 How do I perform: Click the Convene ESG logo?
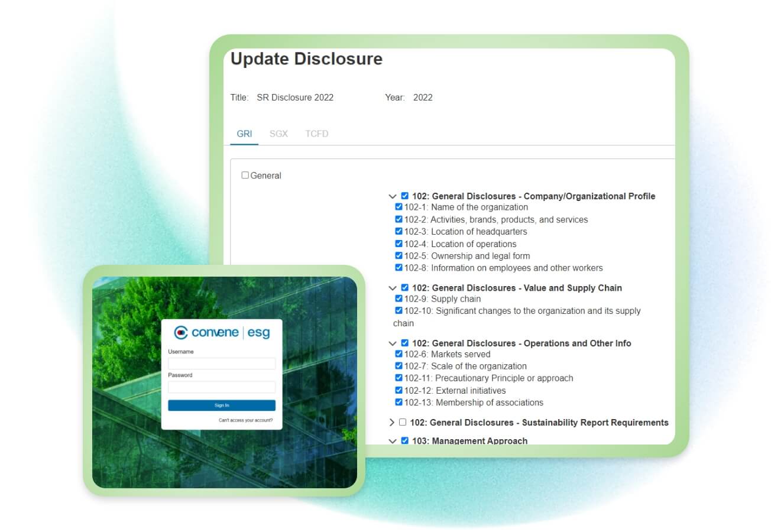click(222, 333)
